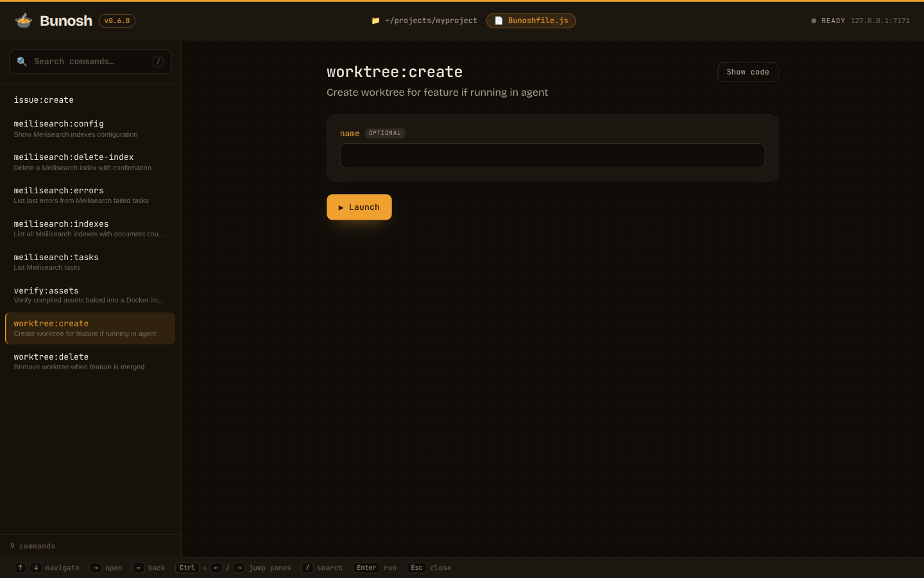Focus the Search commands field
924x578 pixels.
[90, 62]
